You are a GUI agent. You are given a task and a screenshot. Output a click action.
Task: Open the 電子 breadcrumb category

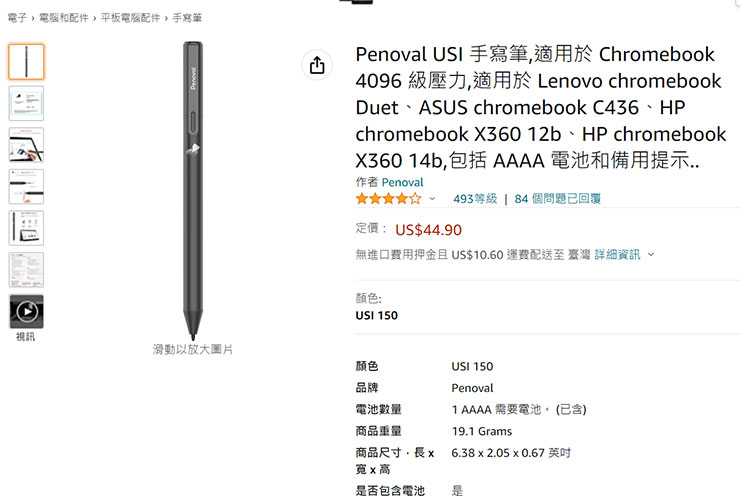(17, 18)
